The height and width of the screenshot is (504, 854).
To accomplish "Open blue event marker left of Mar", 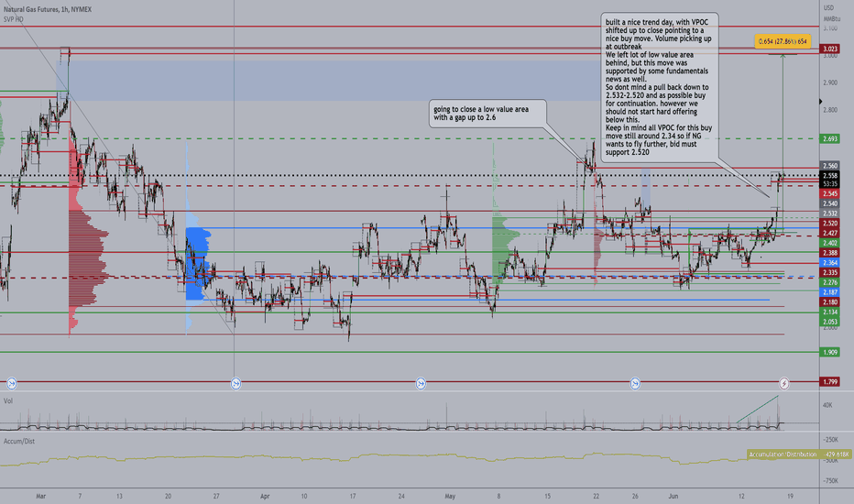I will click(11, 384).
